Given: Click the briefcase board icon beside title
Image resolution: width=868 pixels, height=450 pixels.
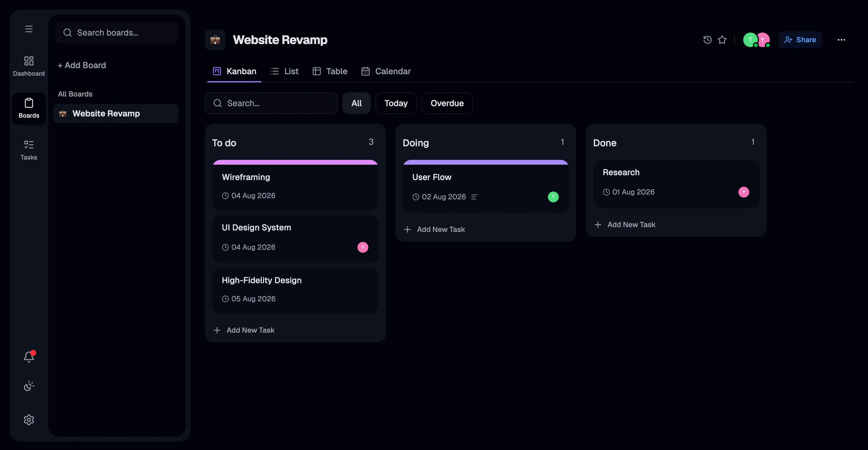Looking at the screenshot, I should [215, 40].
